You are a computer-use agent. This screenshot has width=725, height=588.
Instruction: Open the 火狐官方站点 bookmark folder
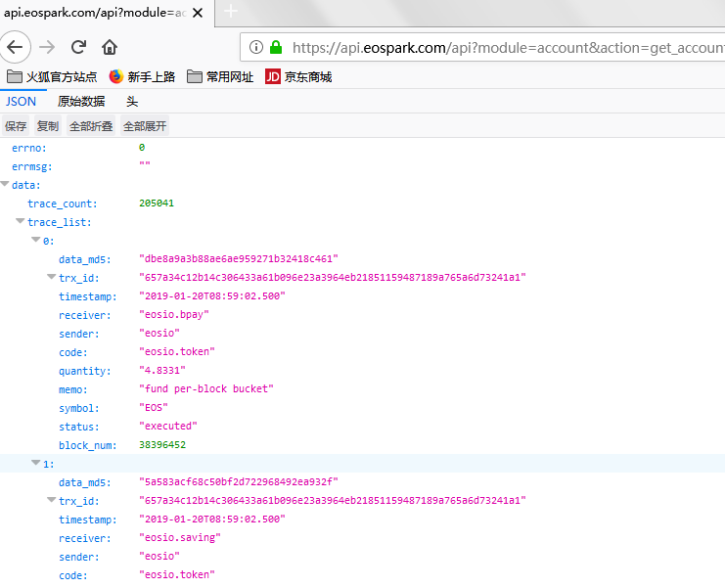pyautogui.click(x=52, y=76)
